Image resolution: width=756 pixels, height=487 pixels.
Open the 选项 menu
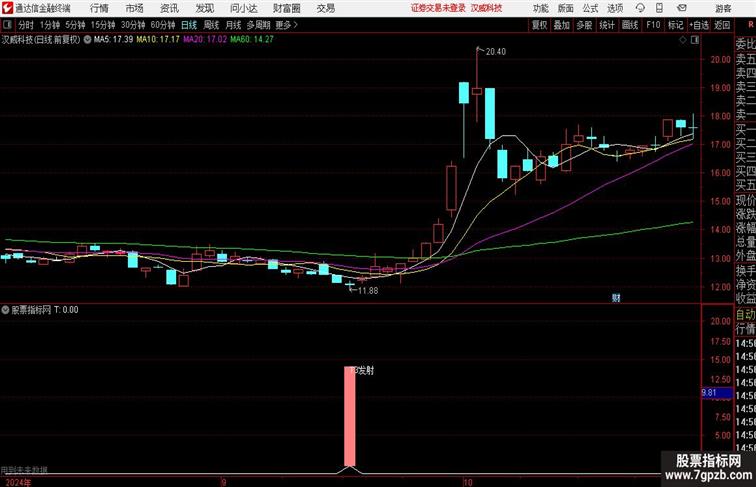pos(615,8)
